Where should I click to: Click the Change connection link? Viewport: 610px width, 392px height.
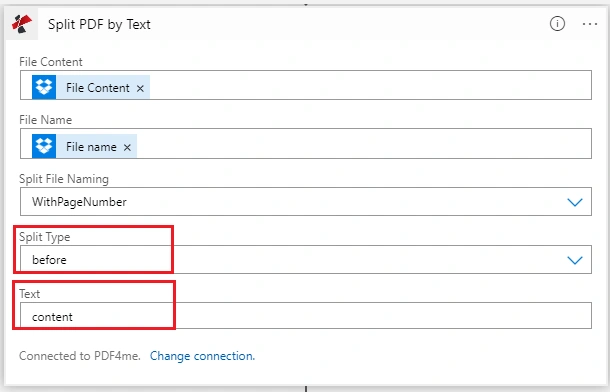pyautogui.click(x=202, y=356)
